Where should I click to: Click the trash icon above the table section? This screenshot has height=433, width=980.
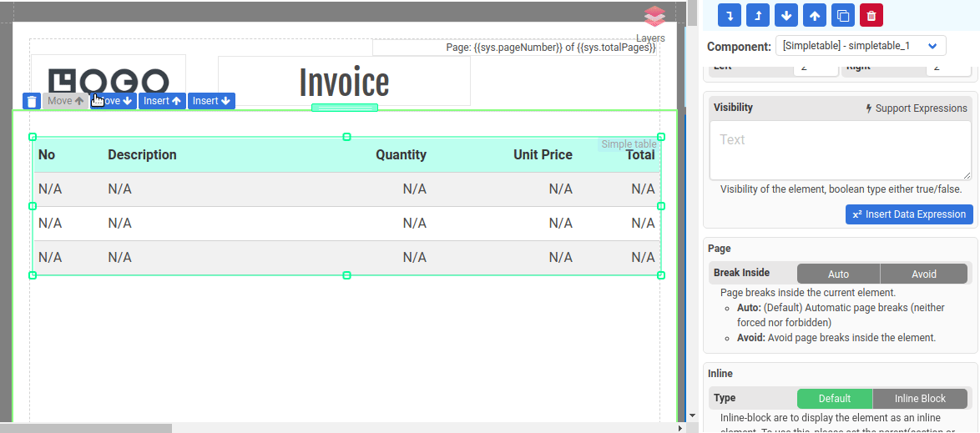(32, 101)
